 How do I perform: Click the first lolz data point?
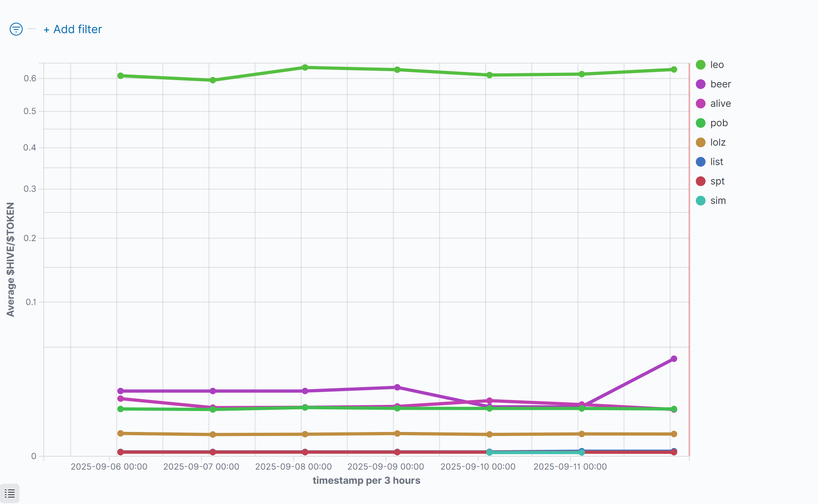click(x=121, y=433)
